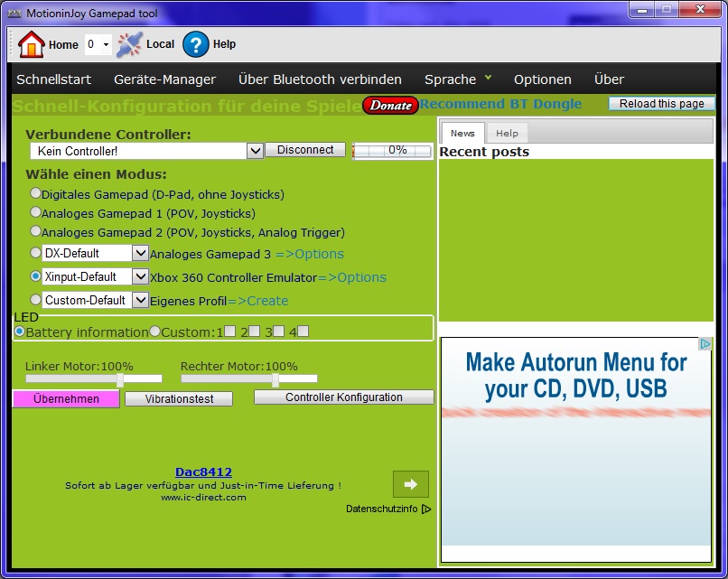Screen dimensions: 728x579
Task: Select Analoges Gamepad 1 radio button
Action: pyautogui.click(x=35, y=212)
